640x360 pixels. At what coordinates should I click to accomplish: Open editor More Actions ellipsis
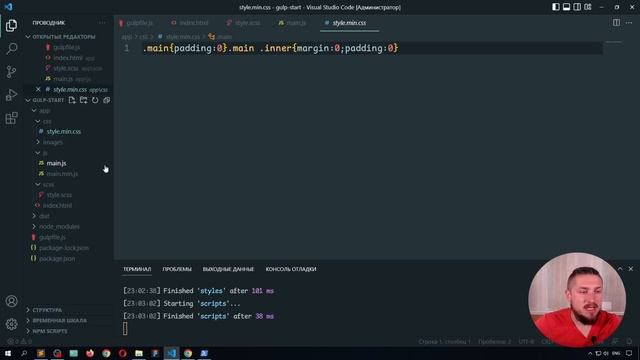(x=629, y=23)
